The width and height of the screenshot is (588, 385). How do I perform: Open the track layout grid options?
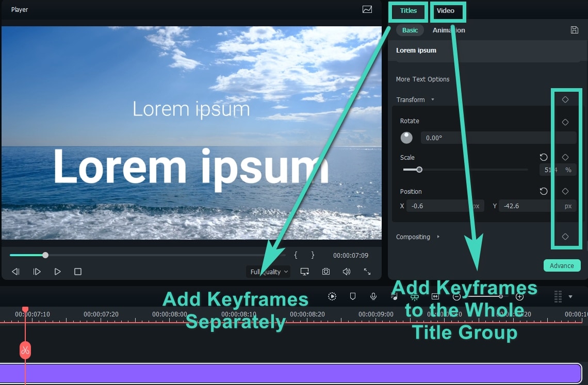(x=558, y=296)
